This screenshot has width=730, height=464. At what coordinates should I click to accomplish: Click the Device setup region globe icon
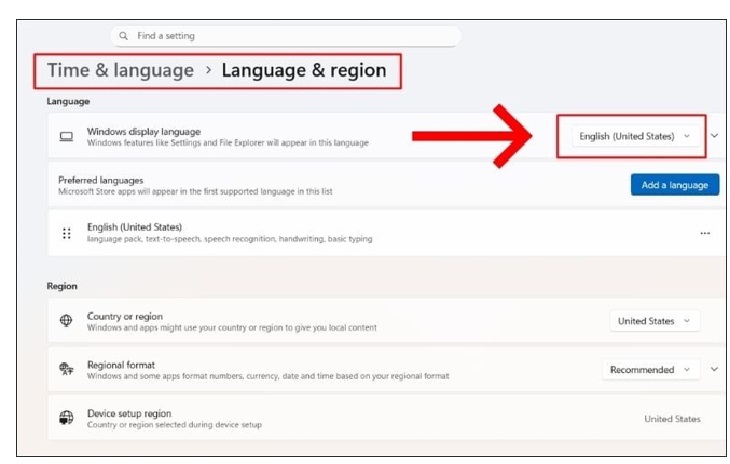pyautogui.click(x=66, y=418)
